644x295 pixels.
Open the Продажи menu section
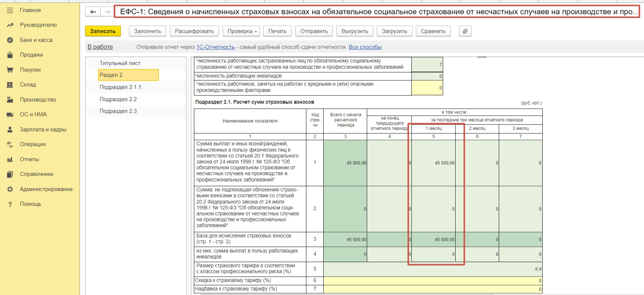coord(31,55)
